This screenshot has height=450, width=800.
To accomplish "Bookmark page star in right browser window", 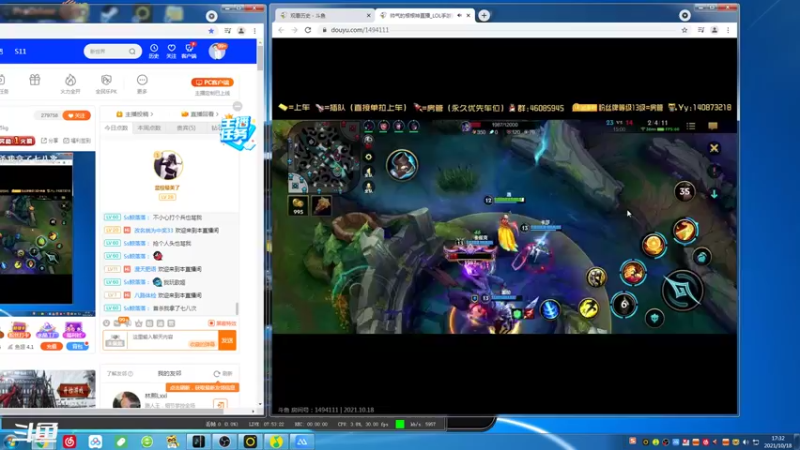I will 684,30.
